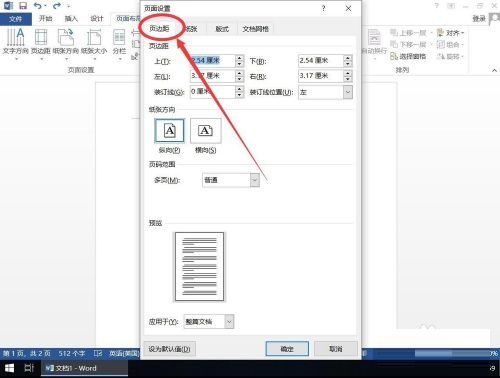Screen dimensions: 500x378
Task: Increase left margin 左(L) with up spinner
Action: (240, 73)
